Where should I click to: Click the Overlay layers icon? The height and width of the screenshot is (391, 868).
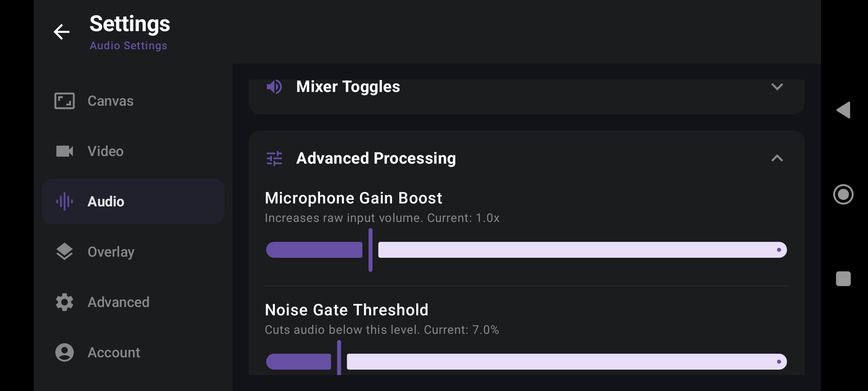click(x=64, y=252)
